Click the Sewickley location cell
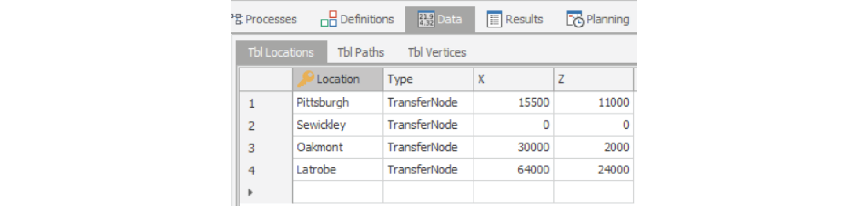Viewport: 868px width, 206px height. [337, 125]
